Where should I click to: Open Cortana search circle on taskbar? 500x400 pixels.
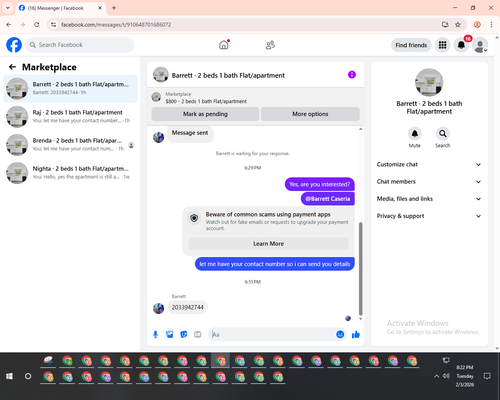pyautogui.click(x=28, y=376)
